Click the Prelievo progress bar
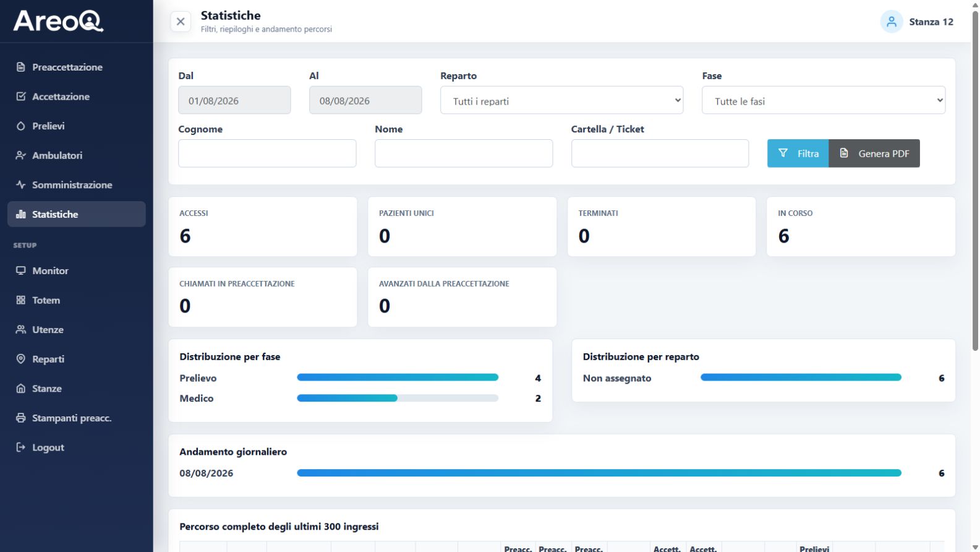This screenshot has height=552, width=980. tap(398, 377)
